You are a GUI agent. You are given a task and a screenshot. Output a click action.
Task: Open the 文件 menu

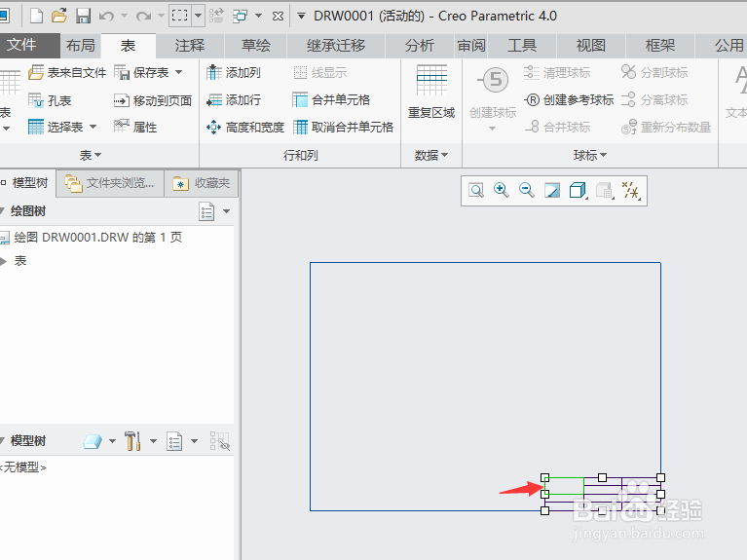21,45
